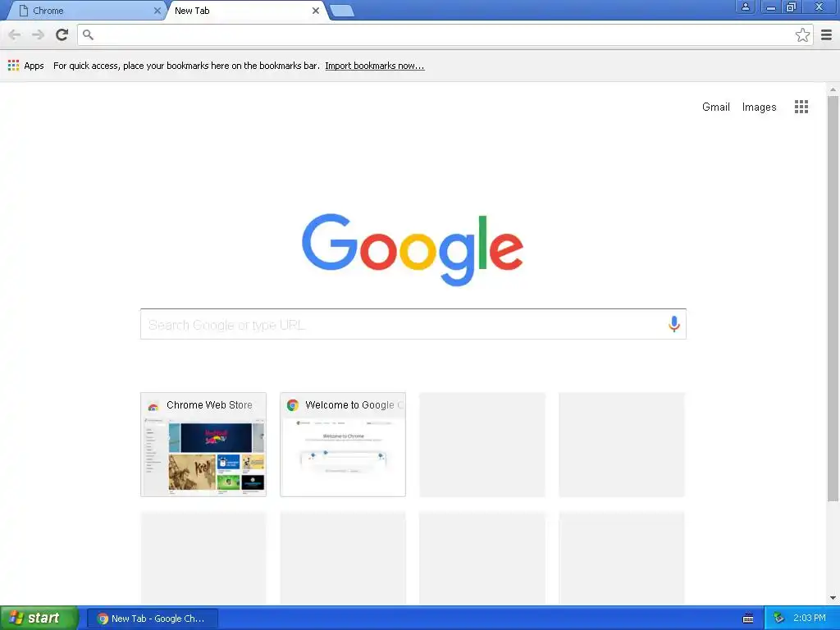Viewport: 840px width, 630px height.
Task: Open the Welcome to Google Chrome thumbnail
Action: pos(342,444)
